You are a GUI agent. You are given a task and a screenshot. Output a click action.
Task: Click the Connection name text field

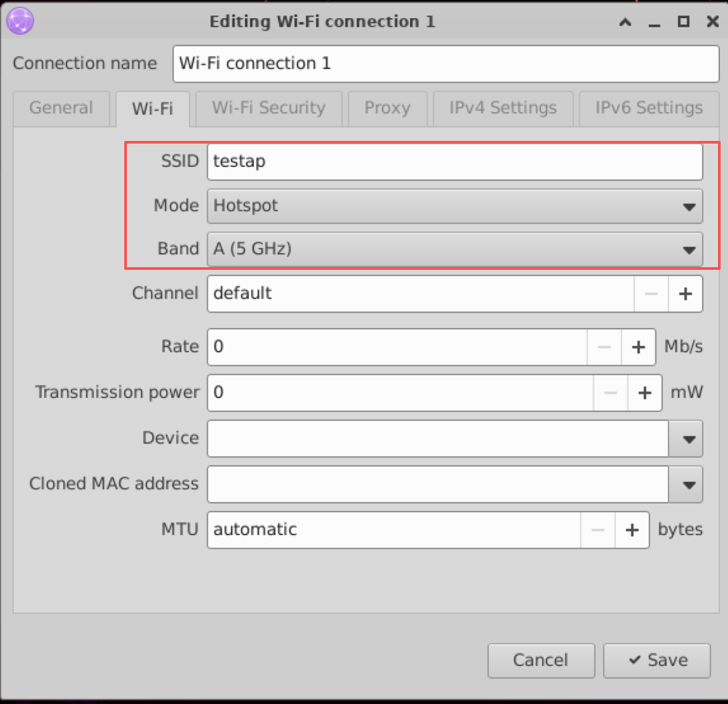[x=445, y=64]
